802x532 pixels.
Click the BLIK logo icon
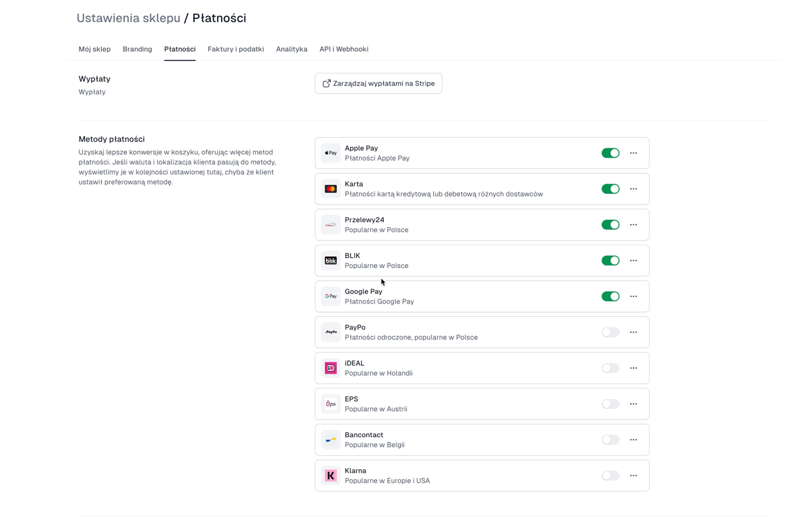tap(331, 261)
